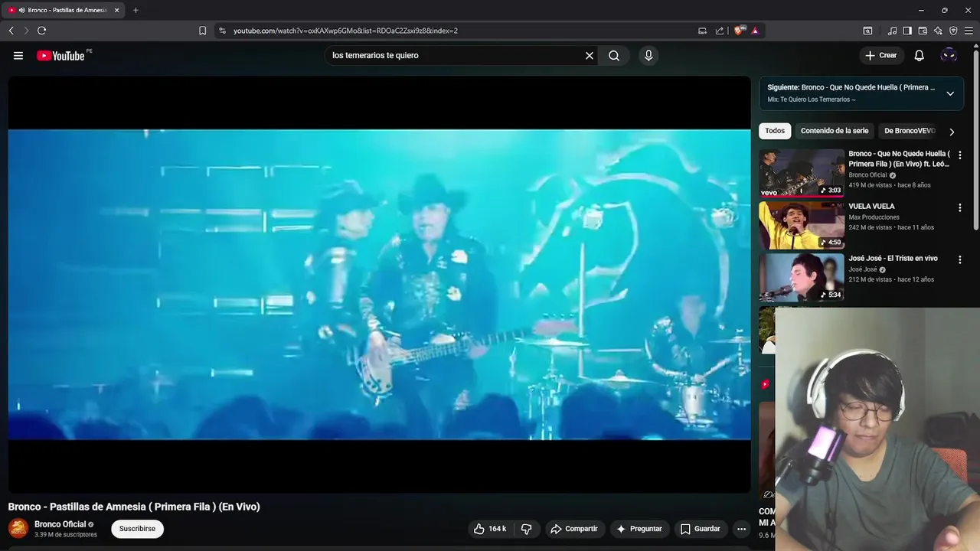
Task: Show more filter chips with right arrow
Action: (952, 132)
